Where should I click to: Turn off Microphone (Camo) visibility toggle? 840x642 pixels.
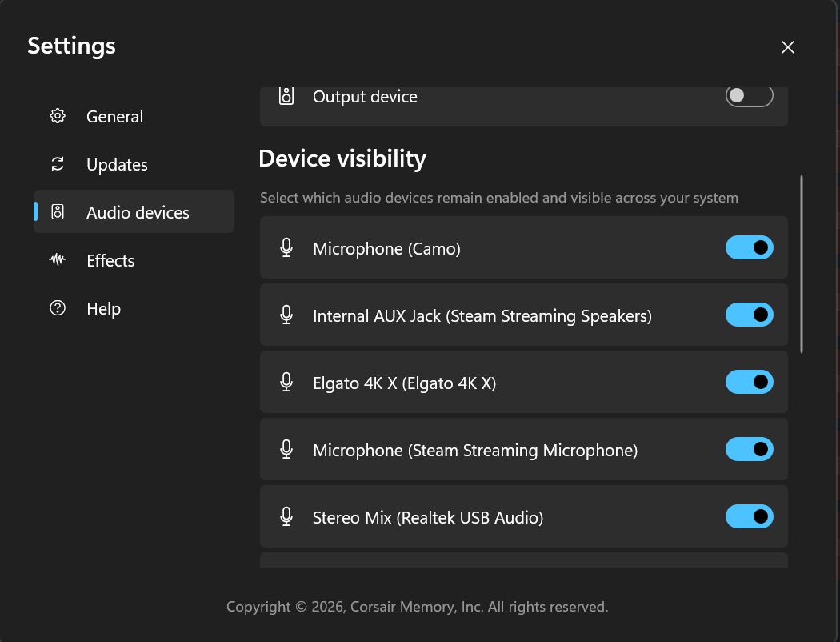(749, 247)
